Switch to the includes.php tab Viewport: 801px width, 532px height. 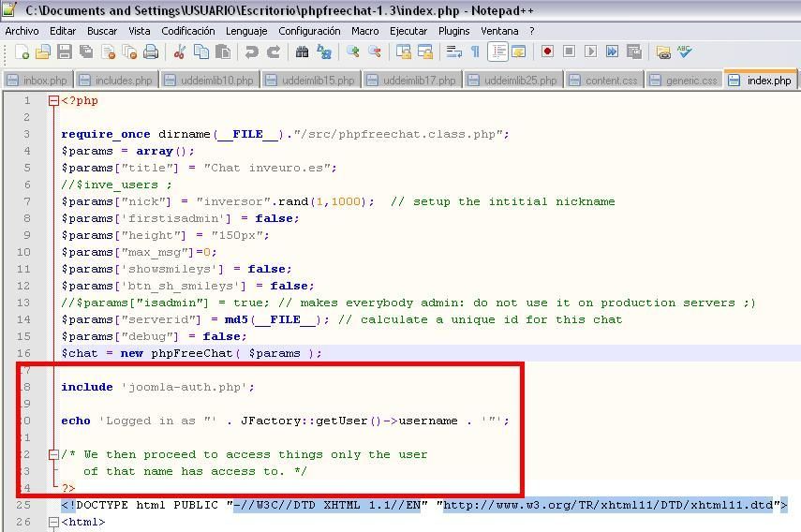point(116,81)
